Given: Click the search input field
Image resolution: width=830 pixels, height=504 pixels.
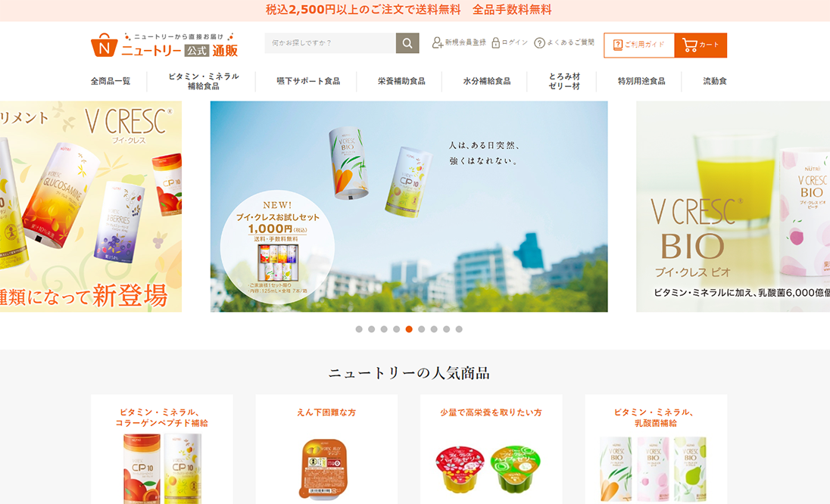Looking at the screenshot, I should click(330, 43).
